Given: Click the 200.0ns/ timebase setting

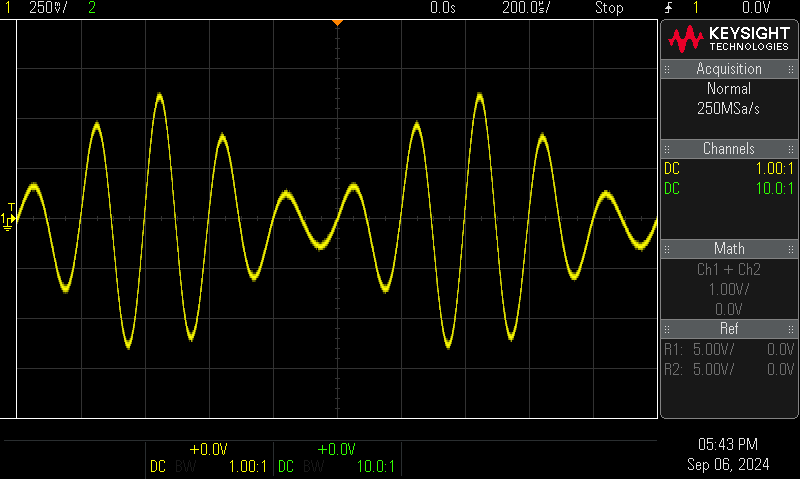Looking at the screenshot, I should coord(525,8).
